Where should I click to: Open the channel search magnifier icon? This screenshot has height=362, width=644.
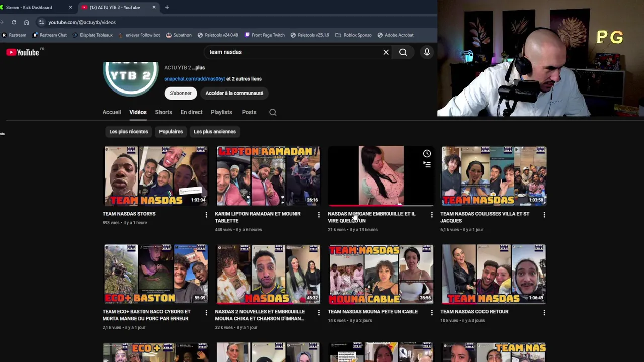[273, 112]
